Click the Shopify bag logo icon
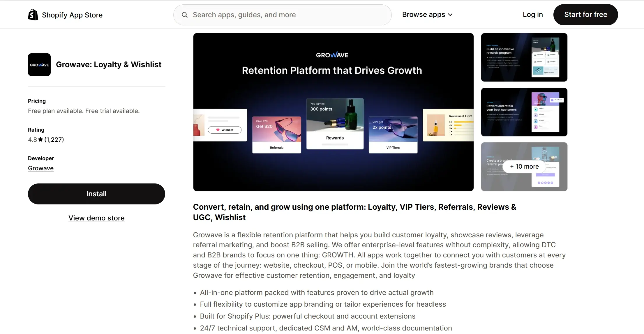 33,15
